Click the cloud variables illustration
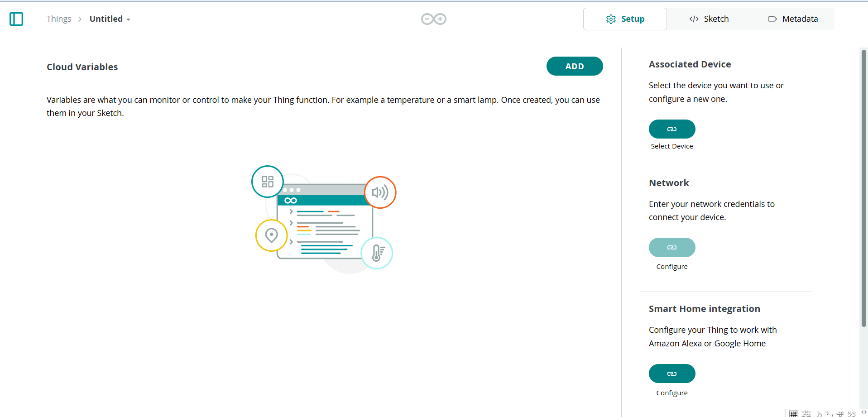The width and height of the screenshot is (868, 417). coord(324,220)
